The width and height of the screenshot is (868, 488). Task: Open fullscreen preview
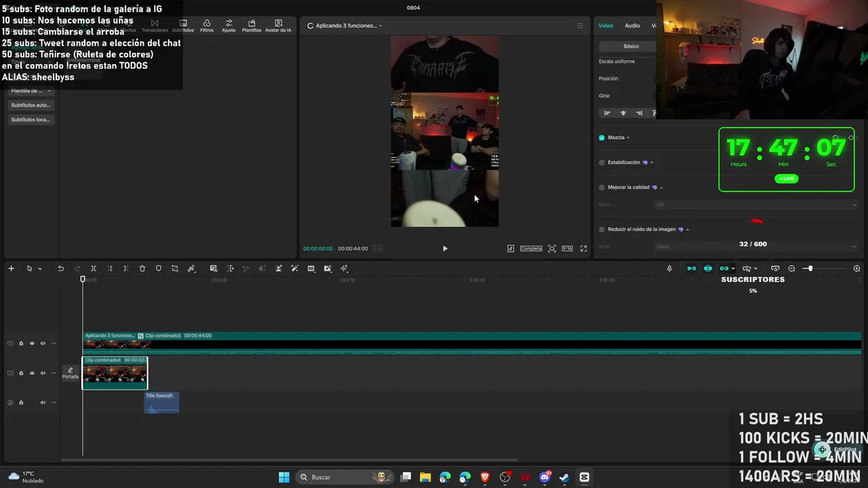583,249
